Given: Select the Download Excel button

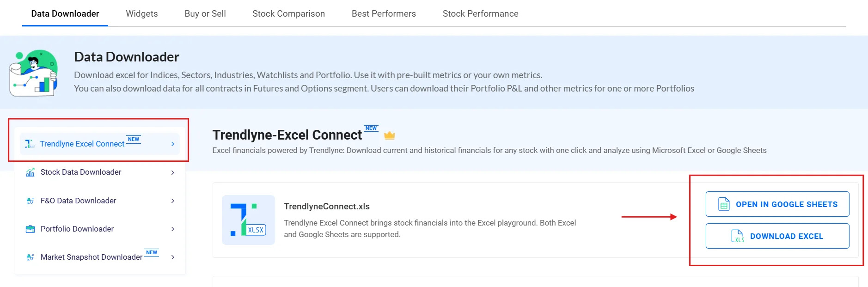Looking at the screenshot, I should click(x=777, y=236).
